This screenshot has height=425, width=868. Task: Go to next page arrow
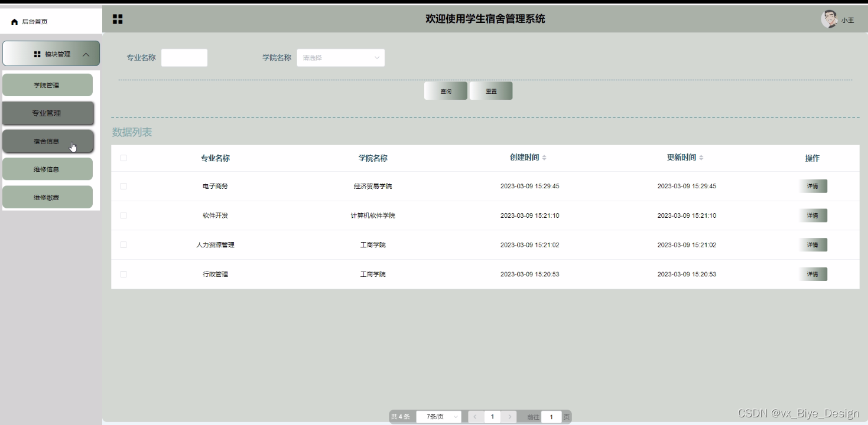(509, 417)
